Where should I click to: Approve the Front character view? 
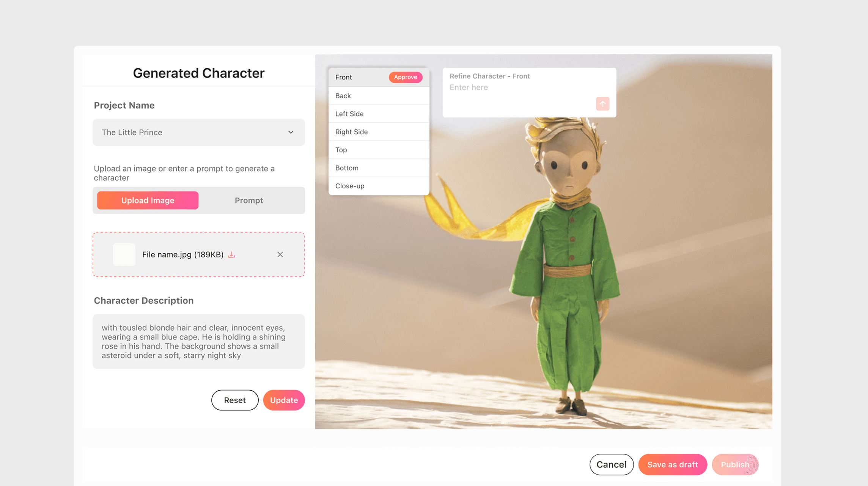(x=405, y=77)
